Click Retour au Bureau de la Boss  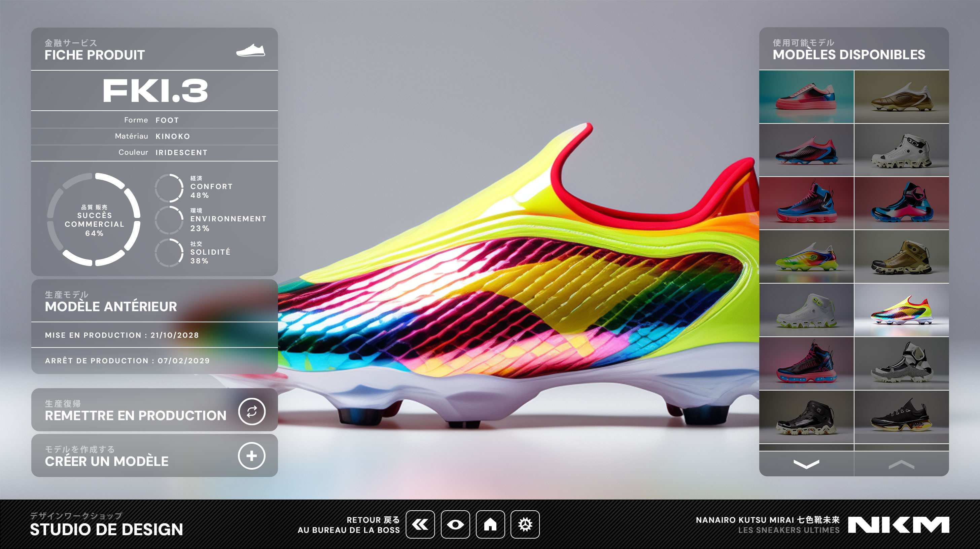(x=348, y=525)
